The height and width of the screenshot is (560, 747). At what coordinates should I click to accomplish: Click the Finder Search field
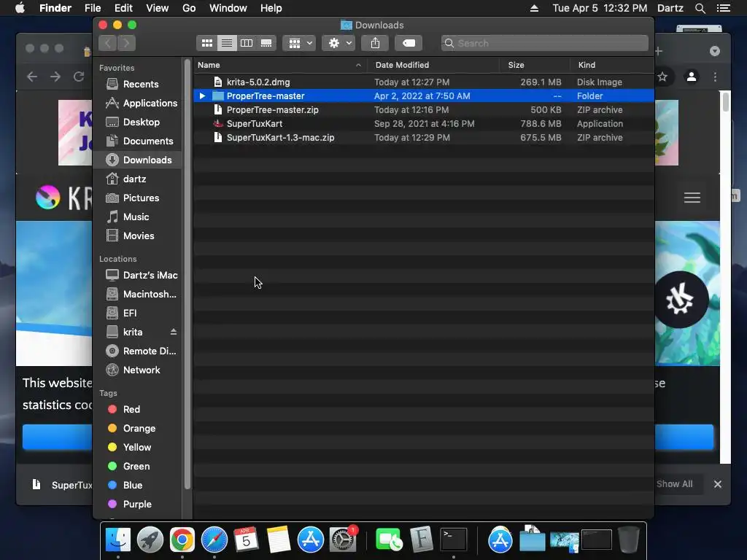[544, 43]
